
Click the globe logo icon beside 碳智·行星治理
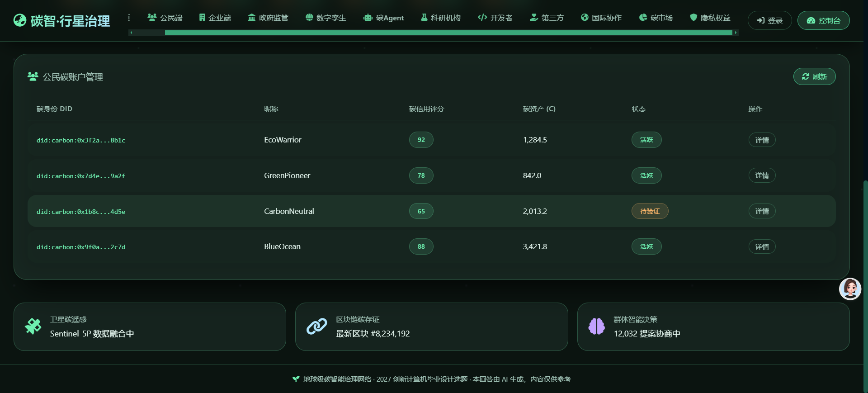click(x=20, y=20)
